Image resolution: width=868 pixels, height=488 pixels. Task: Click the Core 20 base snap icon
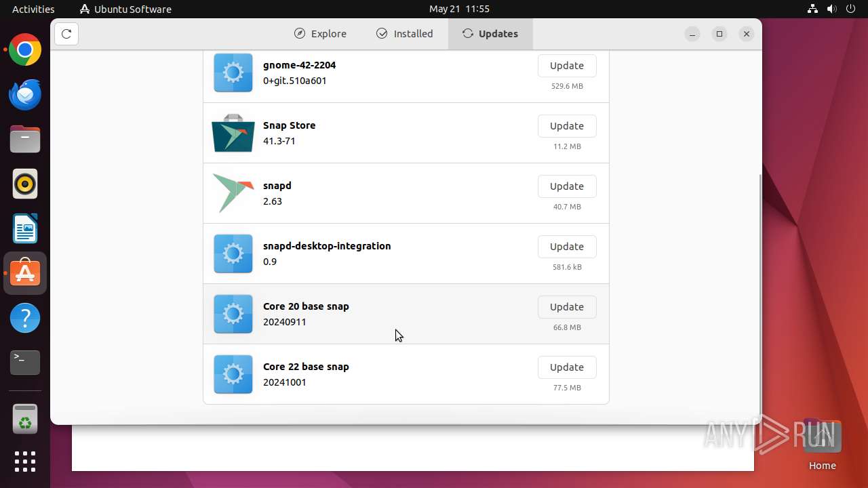click(233, 314)
